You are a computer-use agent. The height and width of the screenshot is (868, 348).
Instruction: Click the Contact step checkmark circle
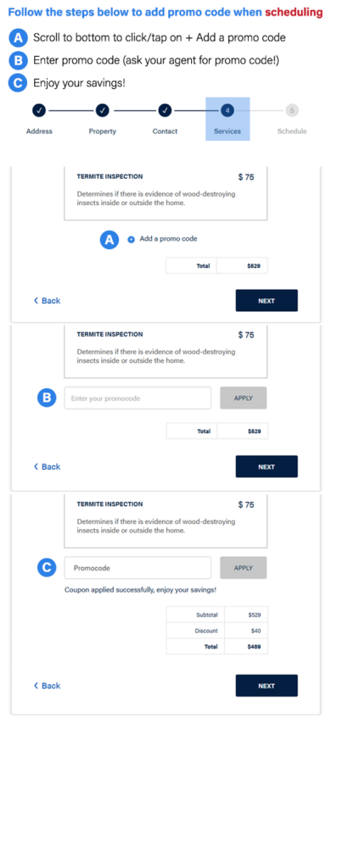(x=165, y=111)
